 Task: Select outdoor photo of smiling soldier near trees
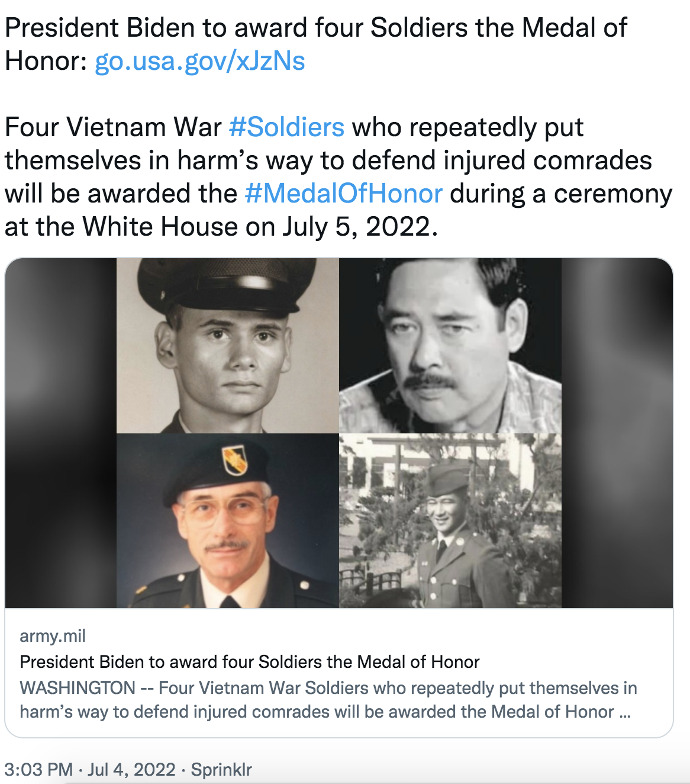450,521
